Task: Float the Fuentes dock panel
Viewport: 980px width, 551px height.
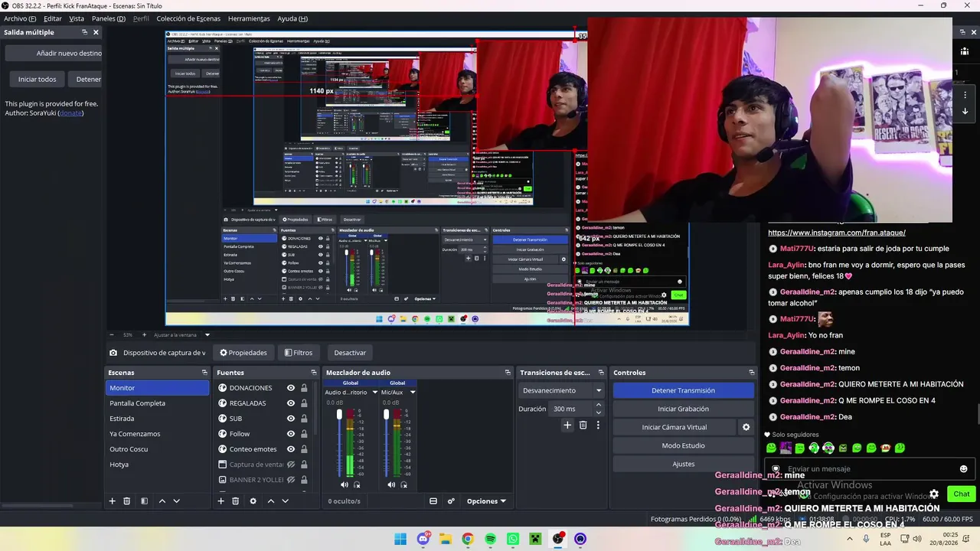Action: 313,373
